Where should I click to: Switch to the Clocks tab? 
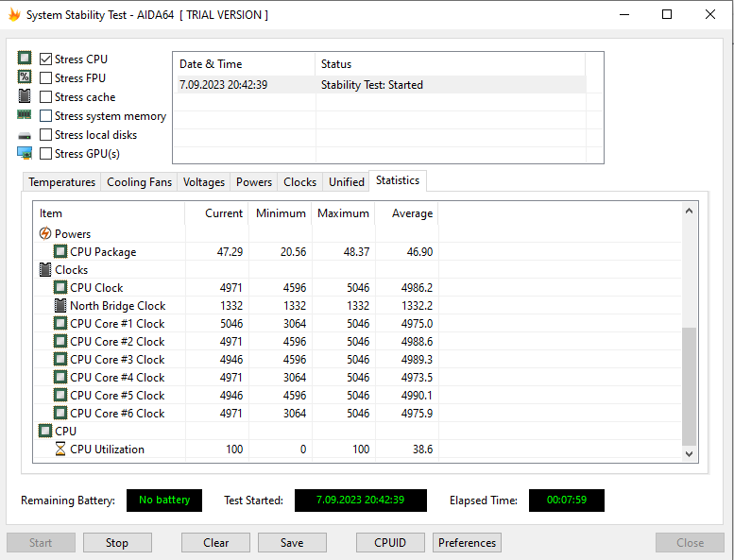point(299,182)
